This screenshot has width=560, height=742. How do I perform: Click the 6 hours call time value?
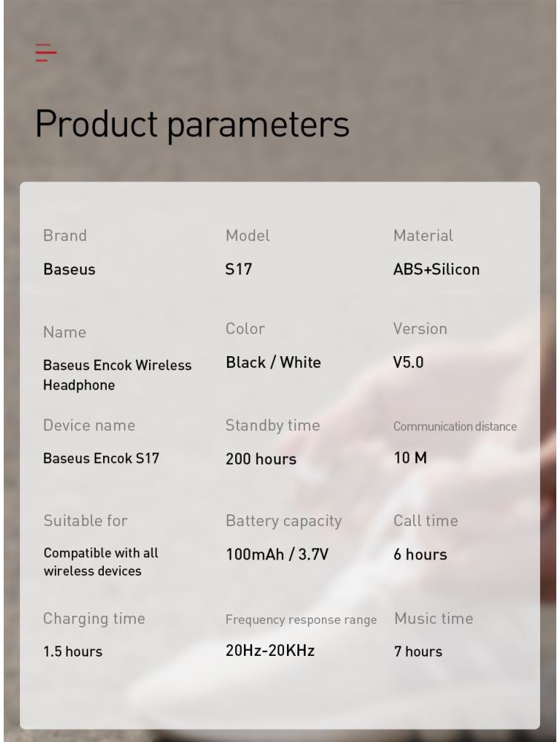420,554
